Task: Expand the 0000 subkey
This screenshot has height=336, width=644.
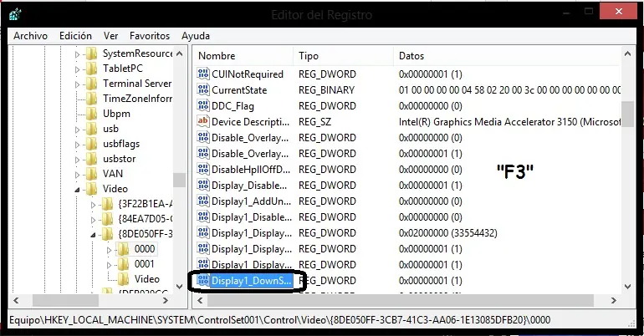Action: (x=109, y=250)
